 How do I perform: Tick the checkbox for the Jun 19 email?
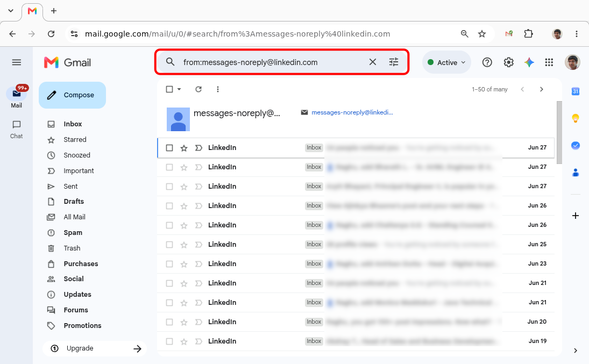[169, 341]
